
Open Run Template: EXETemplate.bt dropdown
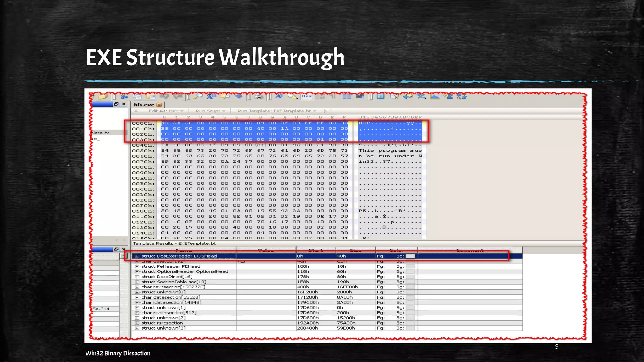point(277,111)
